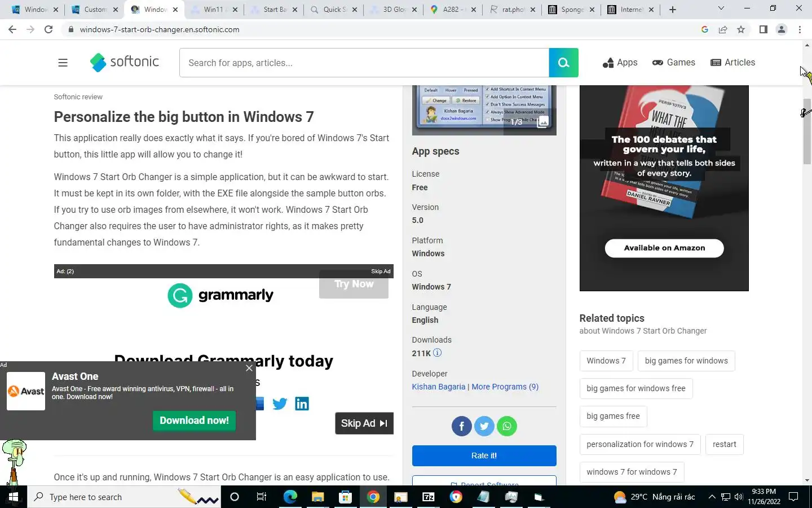Viewport: 812px width, 508px height.
Task: Click Download now! in Avast ad
Action: coord(194,421)
